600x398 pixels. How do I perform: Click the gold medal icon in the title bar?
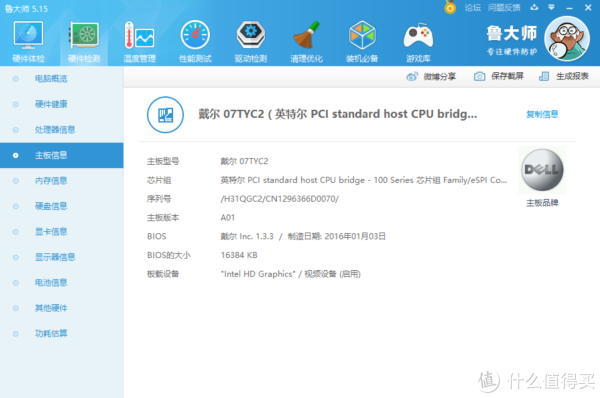(450, 7)
